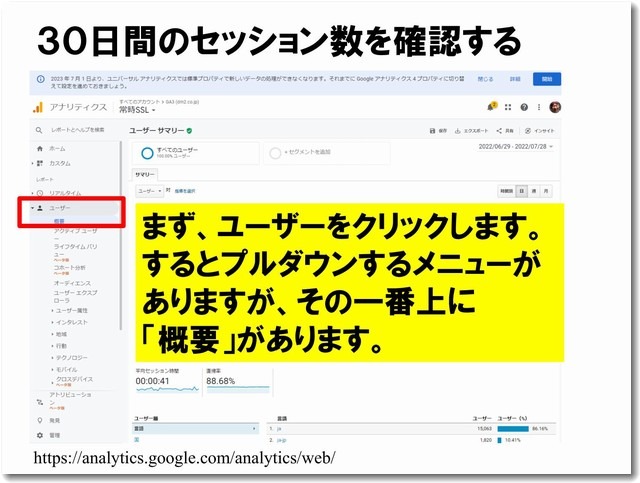Select 言語 row in user attributes
640x483 pixels.
coord(196,429)
